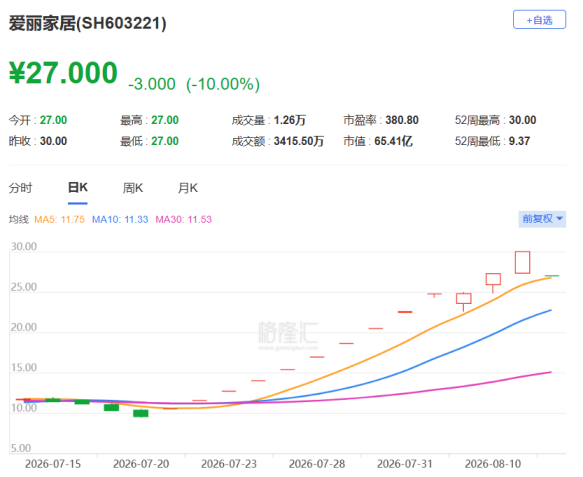The image size is (583, 477).
Task: Click the lowest green candlestick near 10.00
Action: (x=141, y=413)
